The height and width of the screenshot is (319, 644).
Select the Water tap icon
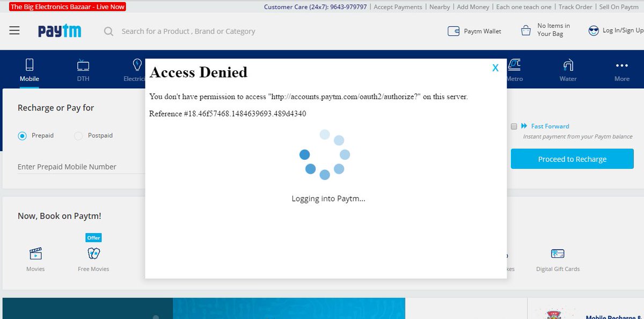pyautogui.click(x=568, y=65)
